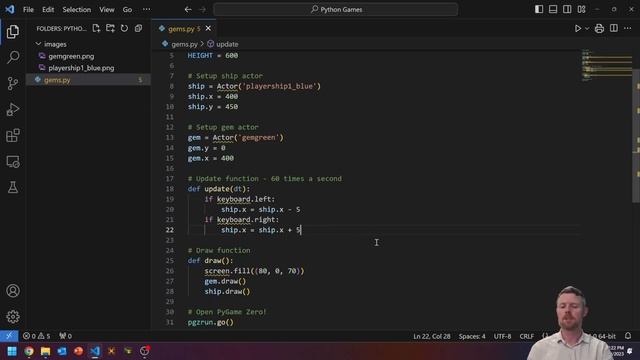Open the Explorer view in activity bar
The width and height of the screenshot is (640, 360).
click(x=13, y=31)
